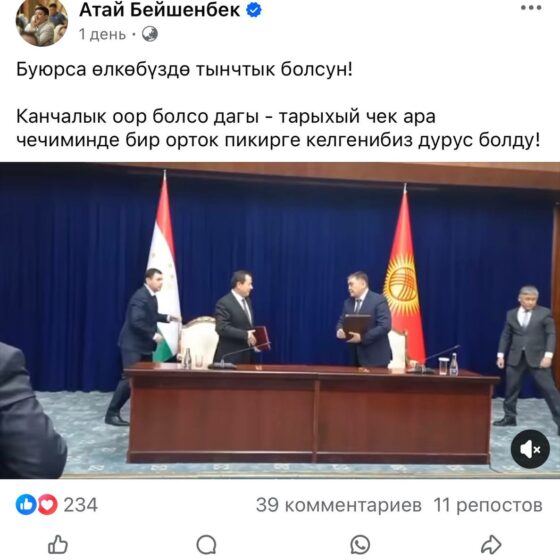Open the red heart reaction icon
Screen dimensions: 560x560
[47, 505]
